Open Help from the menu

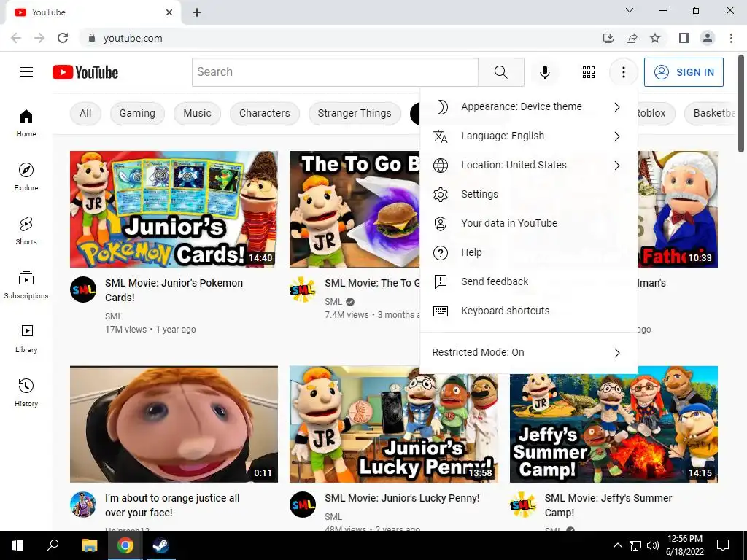click(x=529, y=253)
